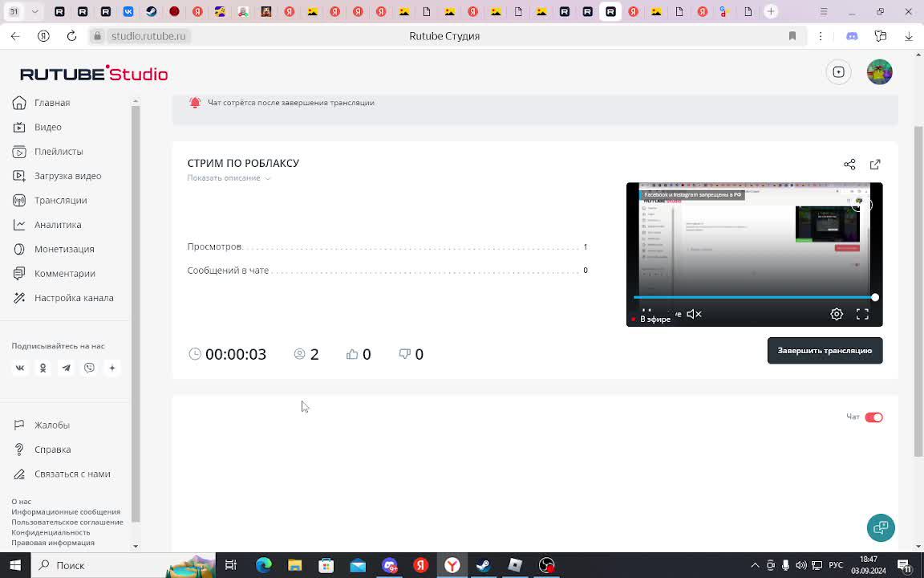Toggle the Чат switch off
The width and height of the screenshot is (924, 578).
pyautogui.click(x=873, y=417)
